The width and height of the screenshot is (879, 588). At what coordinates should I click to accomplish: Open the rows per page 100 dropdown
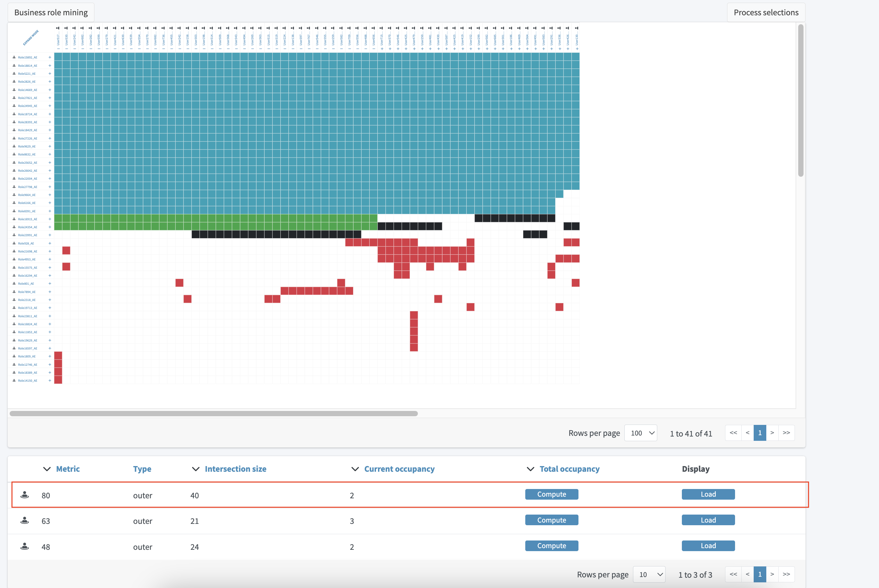[640, 433]
